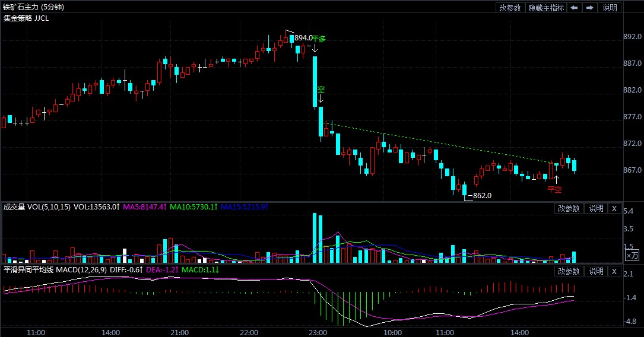This screenshot has height=337, width=644.
Task: Open 改参数 for the main chart
Action: coord(510,8)
